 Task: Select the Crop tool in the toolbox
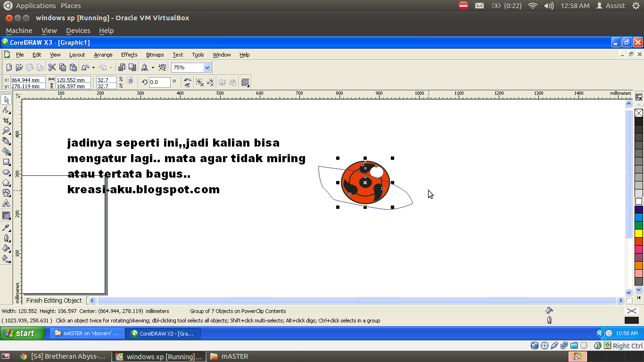pyautogui.click(x=6, y=120)
